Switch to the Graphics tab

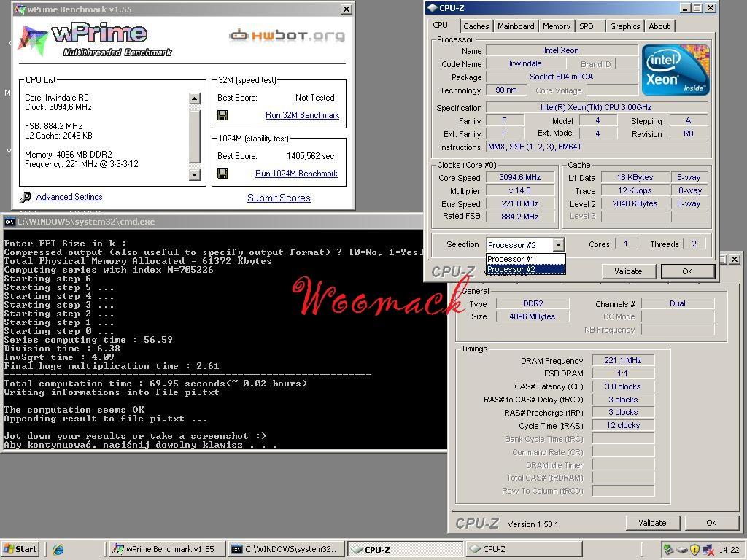[624, 26]
